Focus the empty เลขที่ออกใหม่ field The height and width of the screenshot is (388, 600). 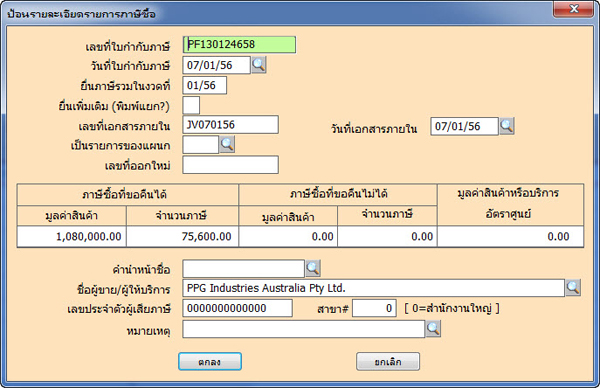(230, 165)
